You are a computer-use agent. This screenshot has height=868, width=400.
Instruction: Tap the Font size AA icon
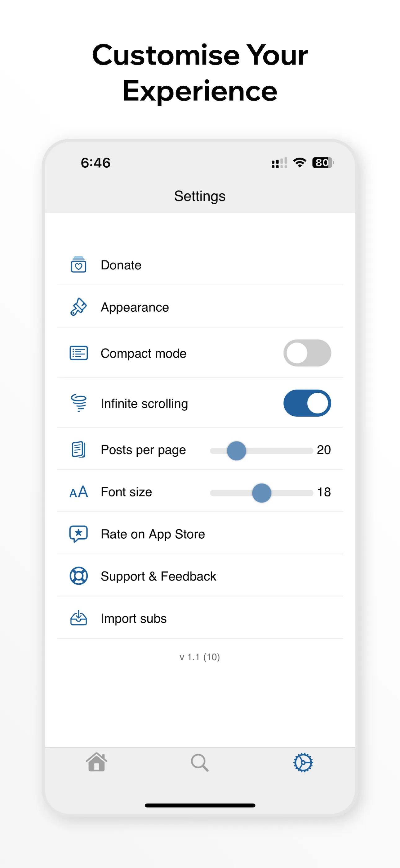(78, 492)
